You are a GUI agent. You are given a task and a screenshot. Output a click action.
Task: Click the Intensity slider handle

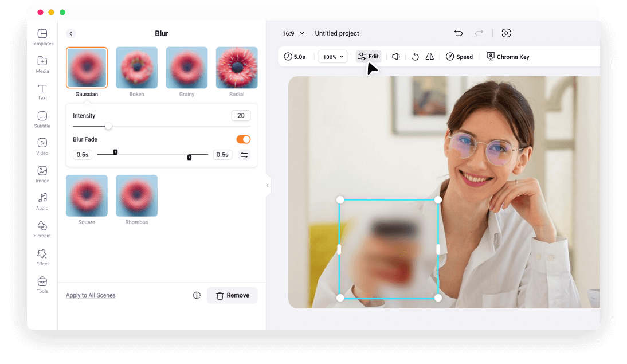click(x=108, y=126)
